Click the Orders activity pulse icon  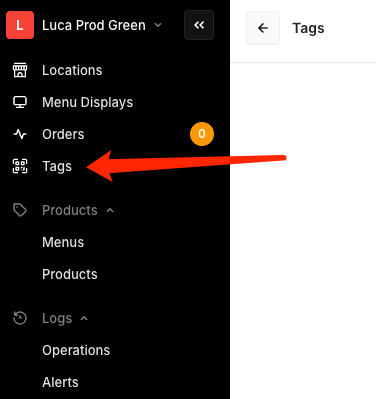[20, 134]
